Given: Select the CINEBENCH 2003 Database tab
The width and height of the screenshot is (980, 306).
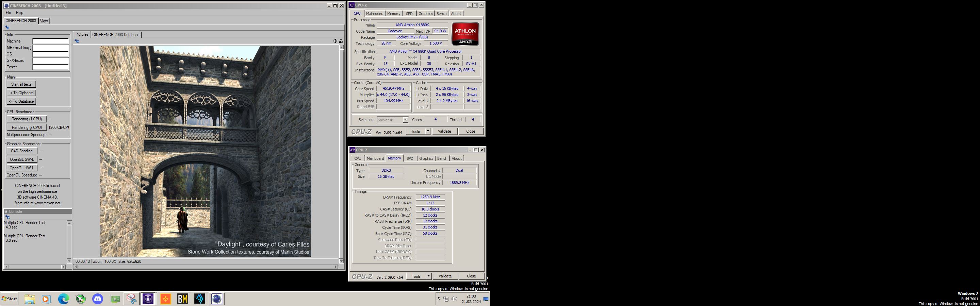Looking at the screenshot, I should pyautogui.click(x=116, y=35).
